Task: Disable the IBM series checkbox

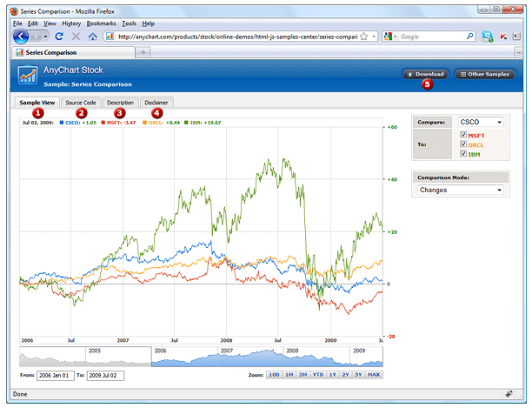Action: coord(462,154)
